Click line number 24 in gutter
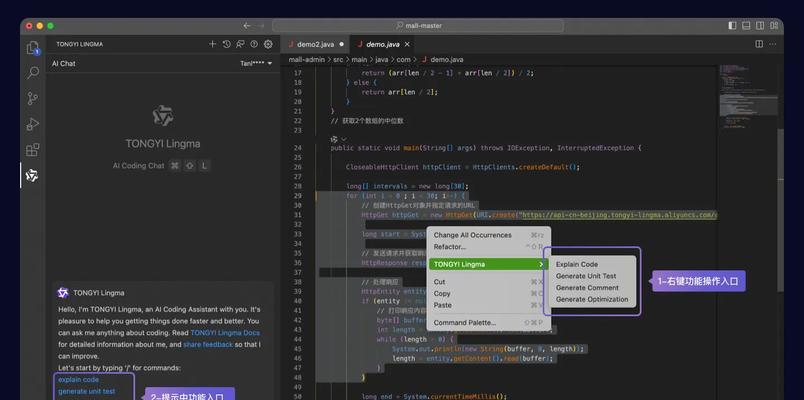 298,148
